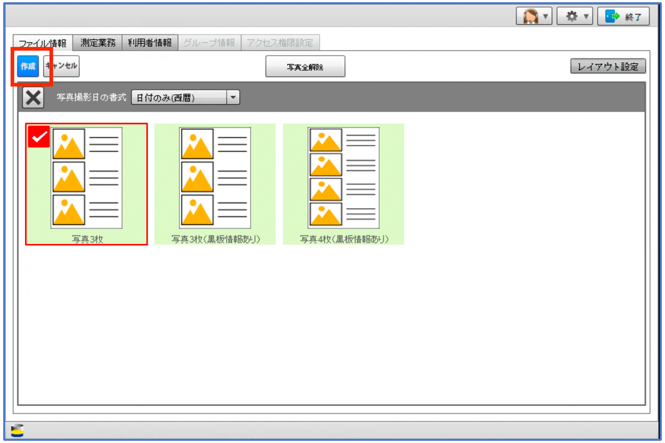Screen dimensions: 665x443
Task: Open the 利用者情報 tab
Action: coord(150,43)
